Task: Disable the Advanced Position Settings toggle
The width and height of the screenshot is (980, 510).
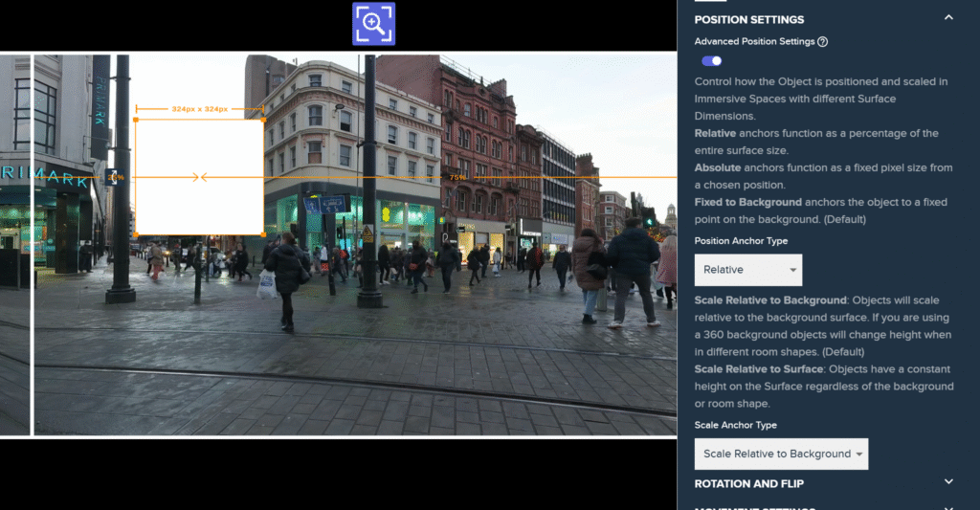Action: [x=711, y=61]
